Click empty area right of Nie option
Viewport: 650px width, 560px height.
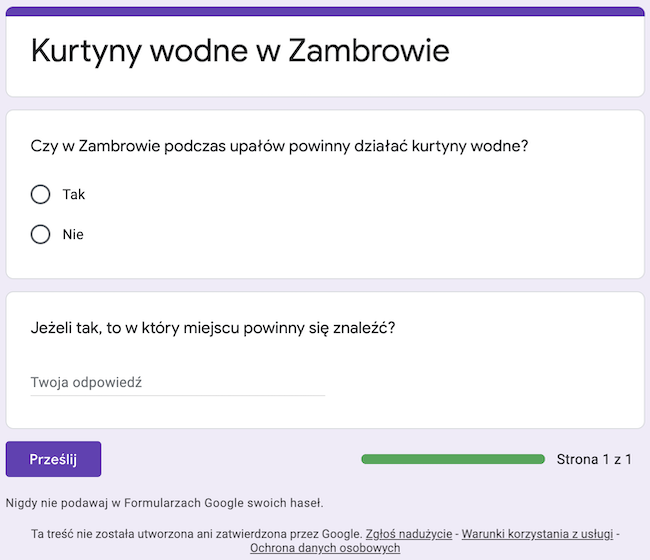coord(352,235)
